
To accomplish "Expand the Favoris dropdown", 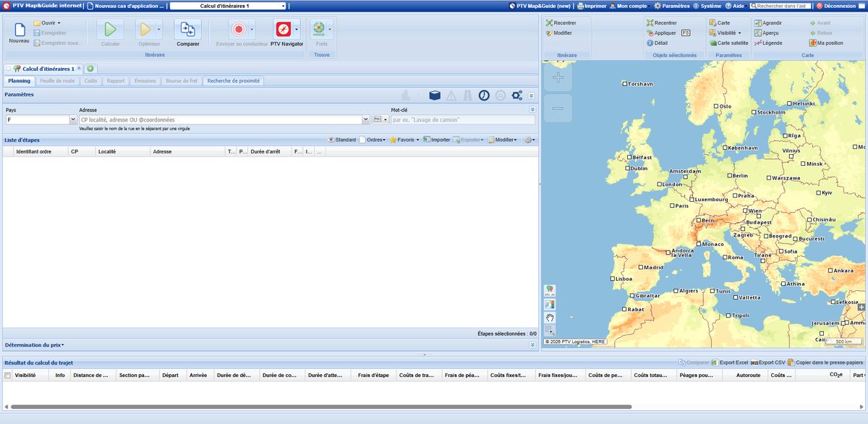I will tap(404, 140).
